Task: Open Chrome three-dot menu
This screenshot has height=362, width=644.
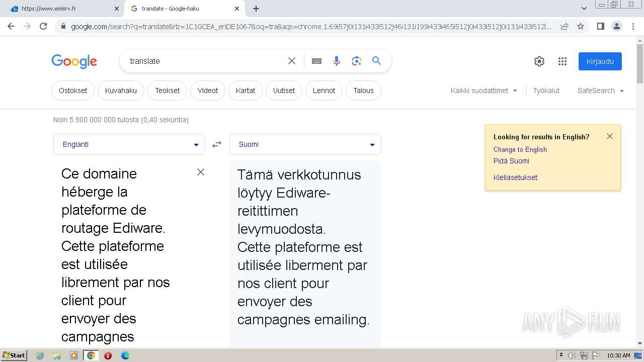Action: (x=633, y=26)
